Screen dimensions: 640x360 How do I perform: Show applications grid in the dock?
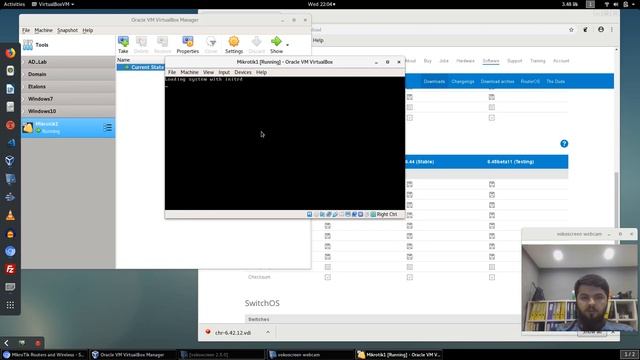(x=10, y=305)
